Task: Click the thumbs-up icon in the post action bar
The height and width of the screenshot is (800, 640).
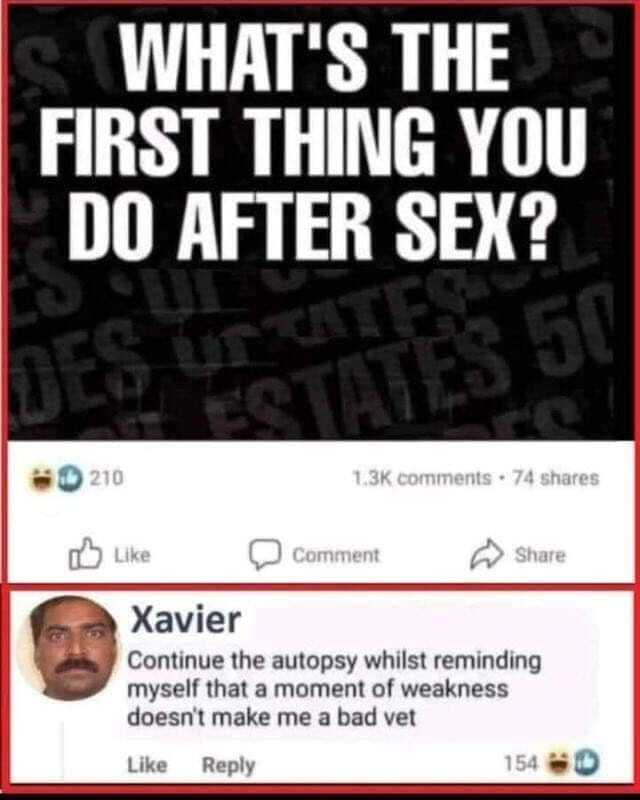Action: tap(85, 554)
